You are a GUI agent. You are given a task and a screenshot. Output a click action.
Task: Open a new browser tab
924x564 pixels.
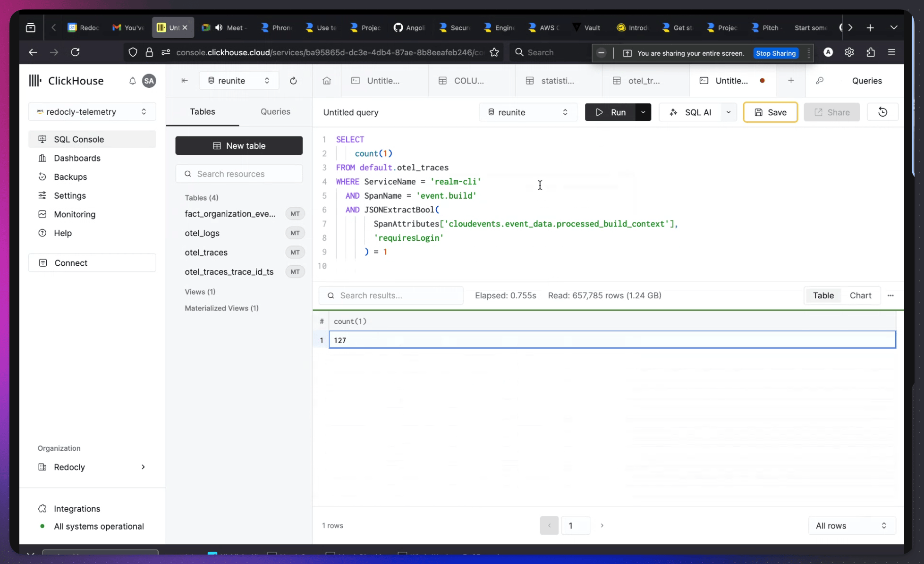pyautogui.click(x=870, y=28)
